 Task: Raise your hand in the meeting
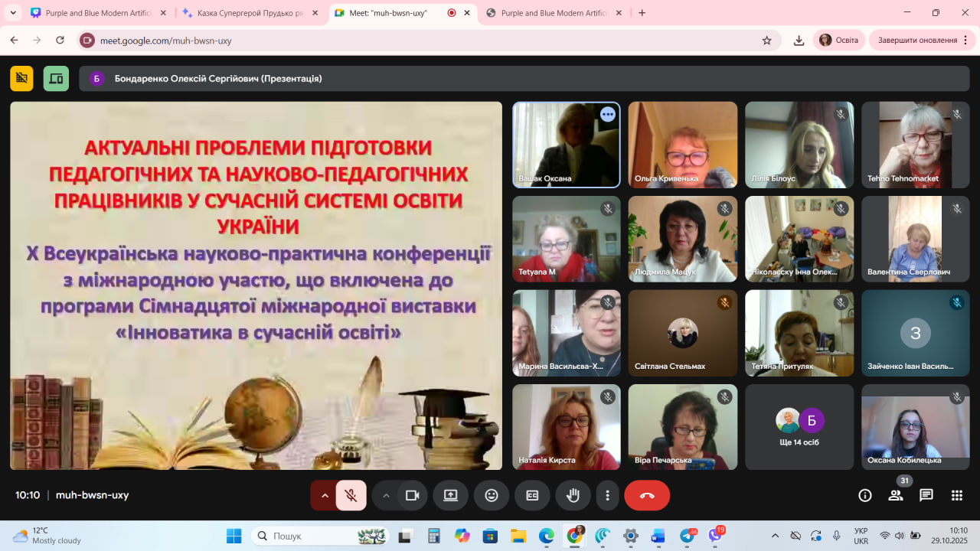point(573,495)
